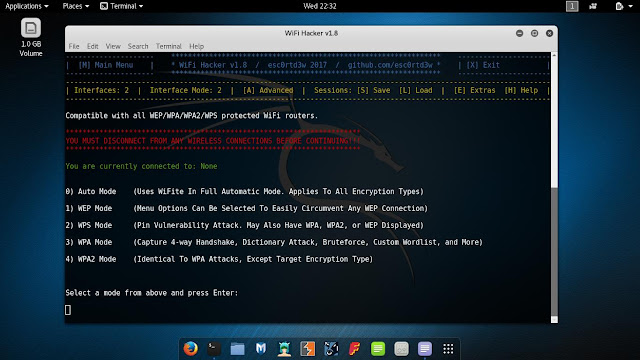Open the Search menu in terminal

click(138, 46)
